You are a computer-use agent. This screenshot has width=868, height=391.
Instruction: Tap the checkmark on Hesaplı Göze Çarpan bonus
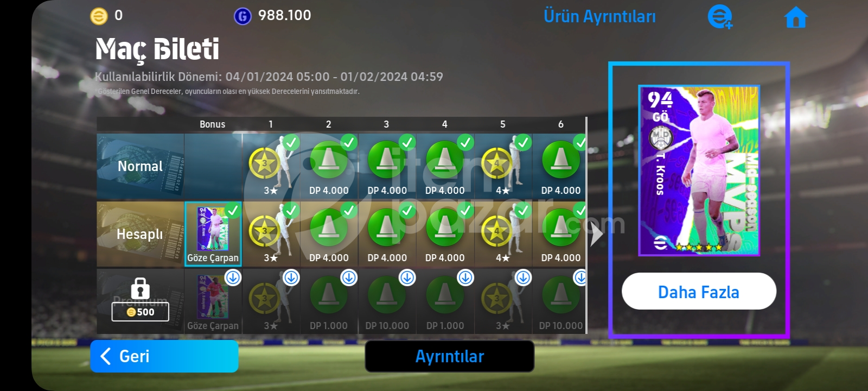(x=233, y=211)
